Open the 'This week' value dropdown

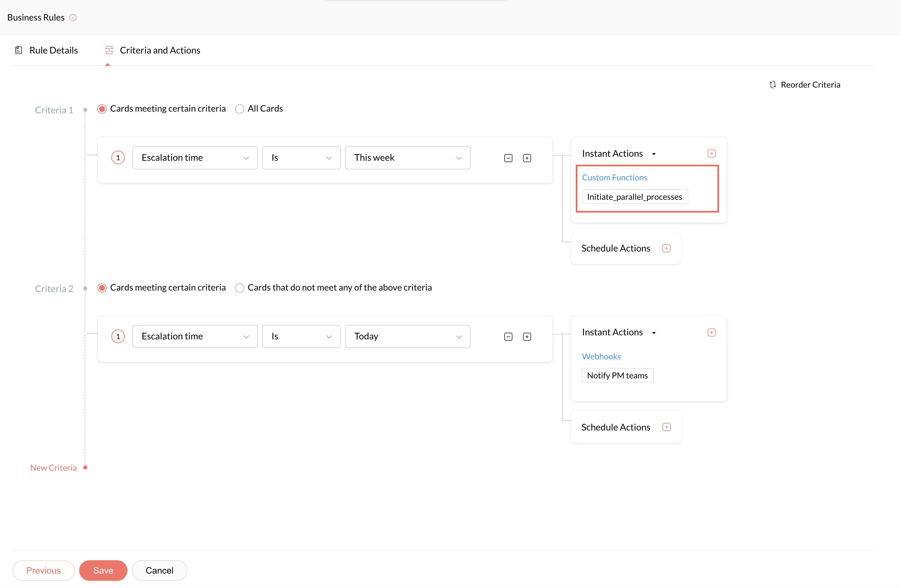pos(407,158)
